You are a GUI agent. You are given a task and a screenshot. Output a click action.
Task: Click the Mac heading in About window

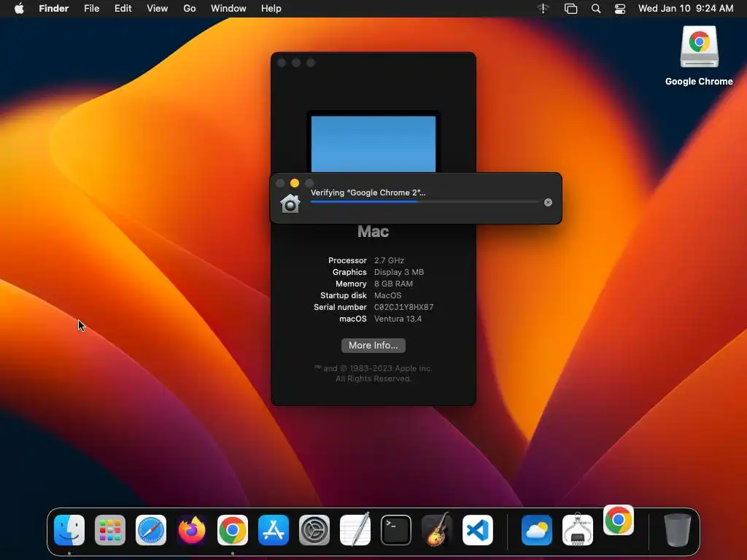coord(373,231)
